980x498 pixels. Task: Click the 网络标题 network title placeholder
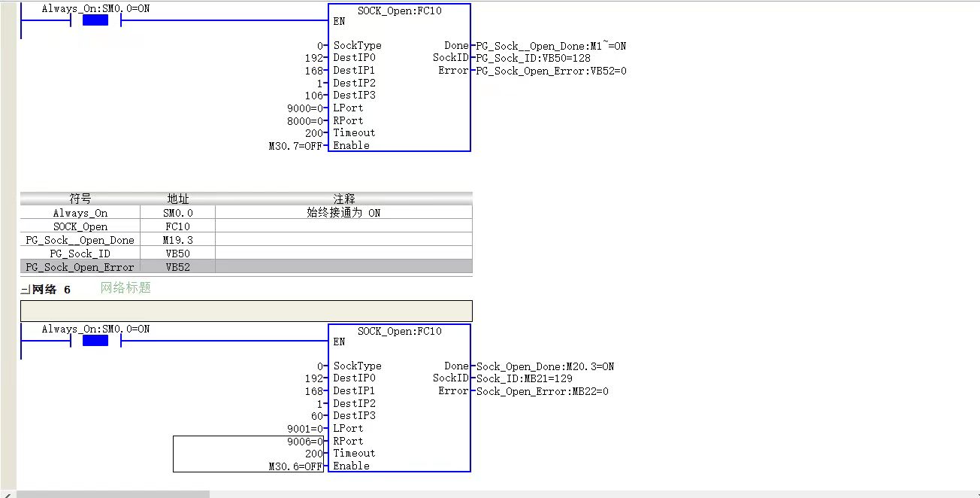click(126, 288)
